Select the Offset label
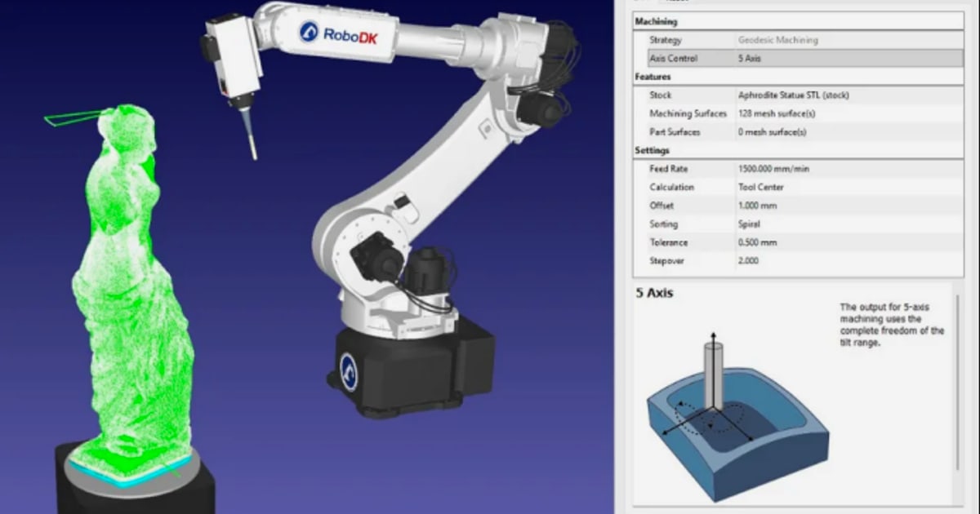Viewport: 980px width, 514px height. (x=662, y=206)
